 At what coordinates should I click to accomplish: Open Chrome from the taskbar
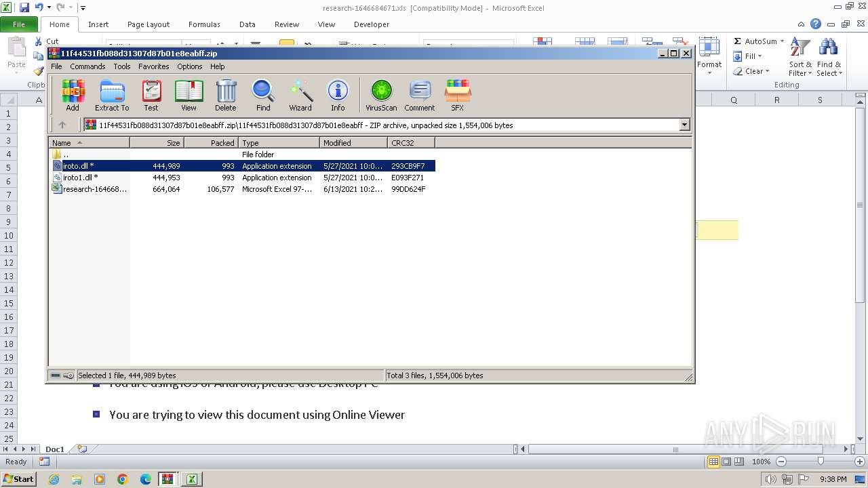123,479
